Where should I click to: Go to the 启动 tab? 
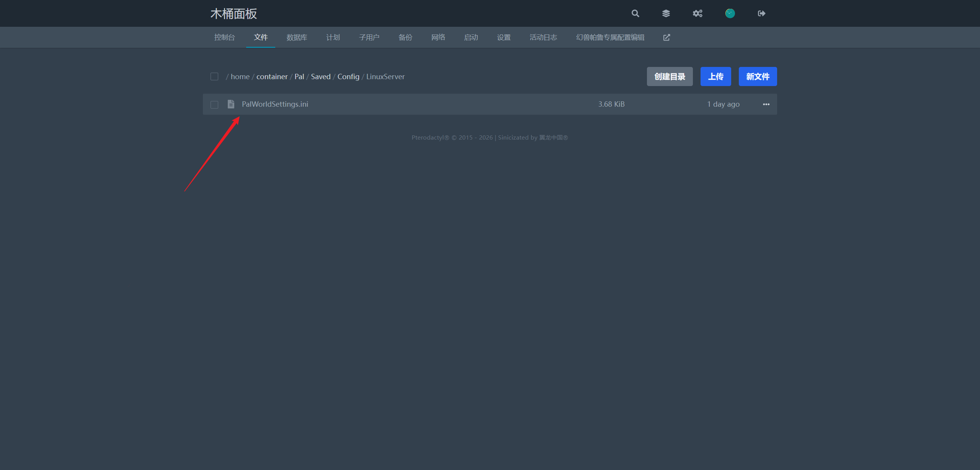pyautogui.click(x=471, y=37)
